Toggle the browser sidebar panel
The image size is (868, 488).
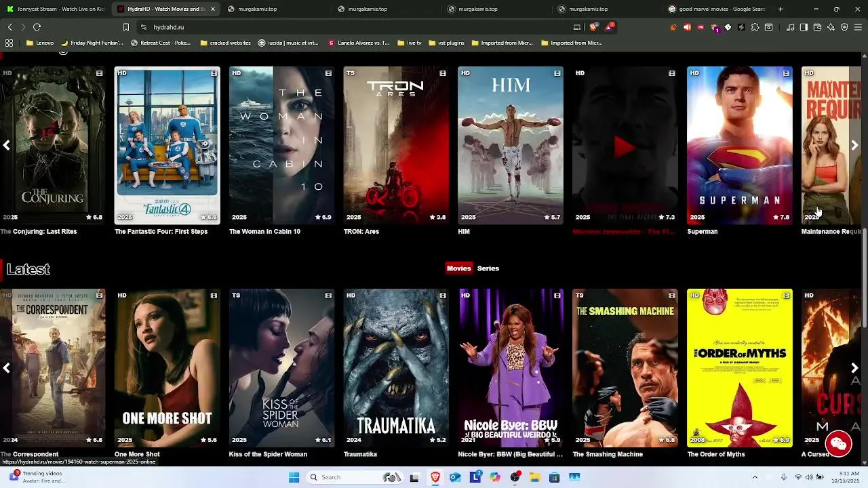coord(804,27)
